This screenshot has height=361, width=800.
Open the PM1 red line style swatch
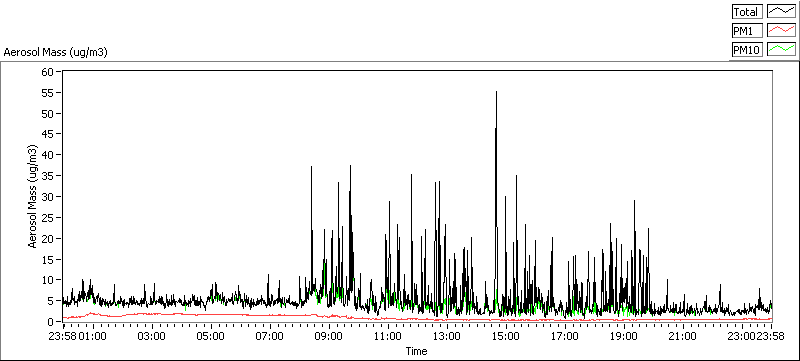click(782, 31)
